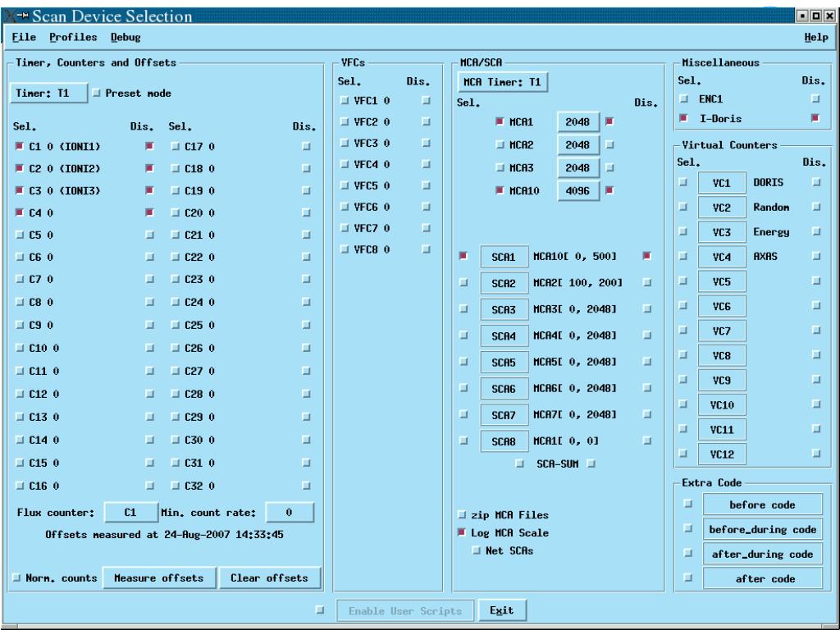Toggle the Dis. checkbox for I-Doris
840x630 pixels.
815,118
